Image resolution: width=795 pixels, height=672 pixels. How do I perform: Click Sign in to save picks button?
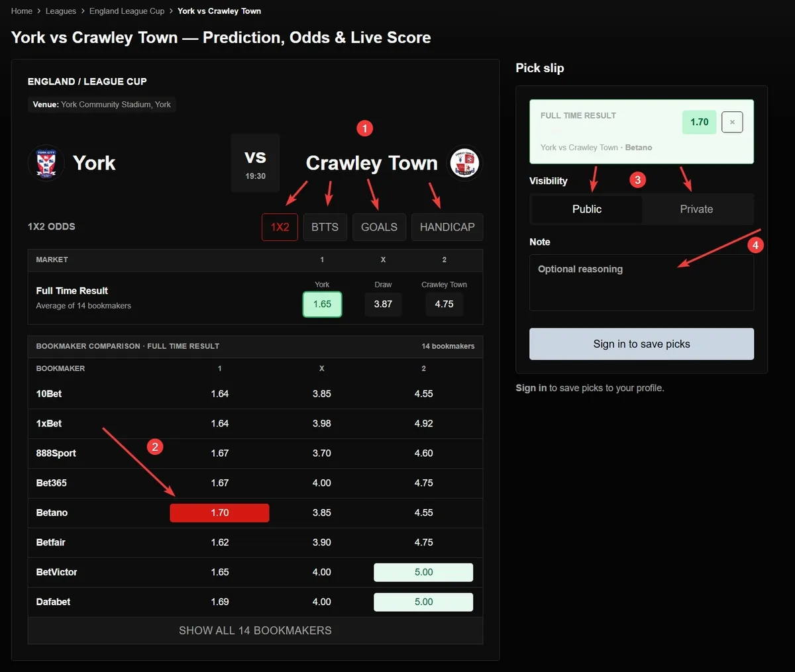coord(641,344)
